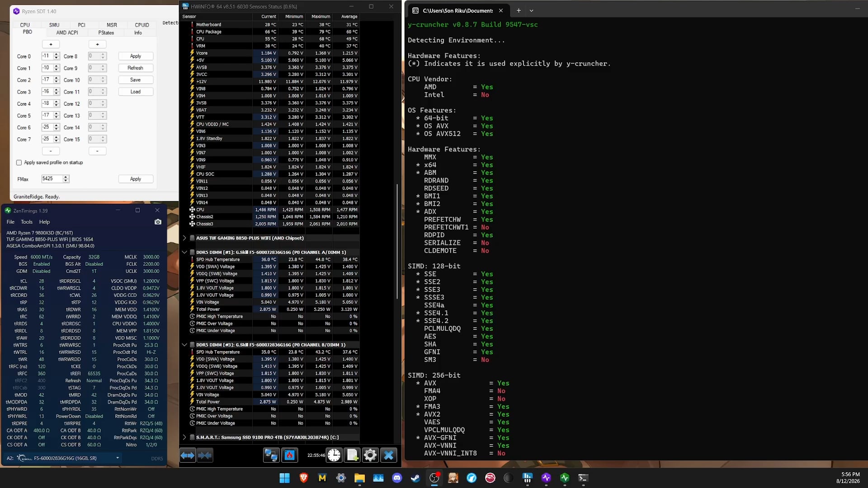Screen dimensions: 868x488
Task: Click the Save button in Ryzen SDT
Action: pos(136,80)
